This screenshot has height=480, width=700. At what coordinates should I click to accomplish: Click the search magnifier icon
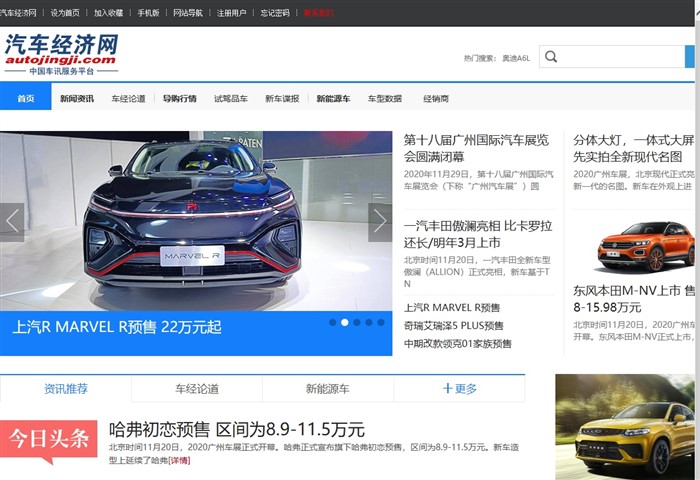pos(551,57)
